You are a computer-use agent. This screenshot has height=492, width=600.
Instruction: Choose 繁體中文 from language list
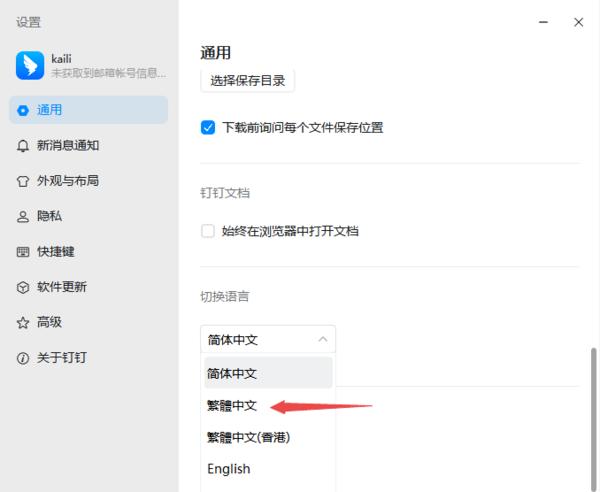coord(232,406)
